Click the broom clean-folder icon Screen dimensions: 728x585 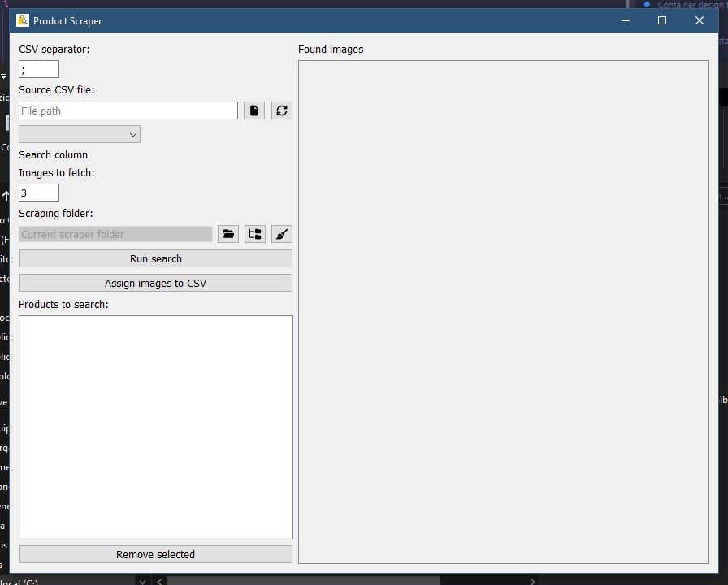pos(282,234)
